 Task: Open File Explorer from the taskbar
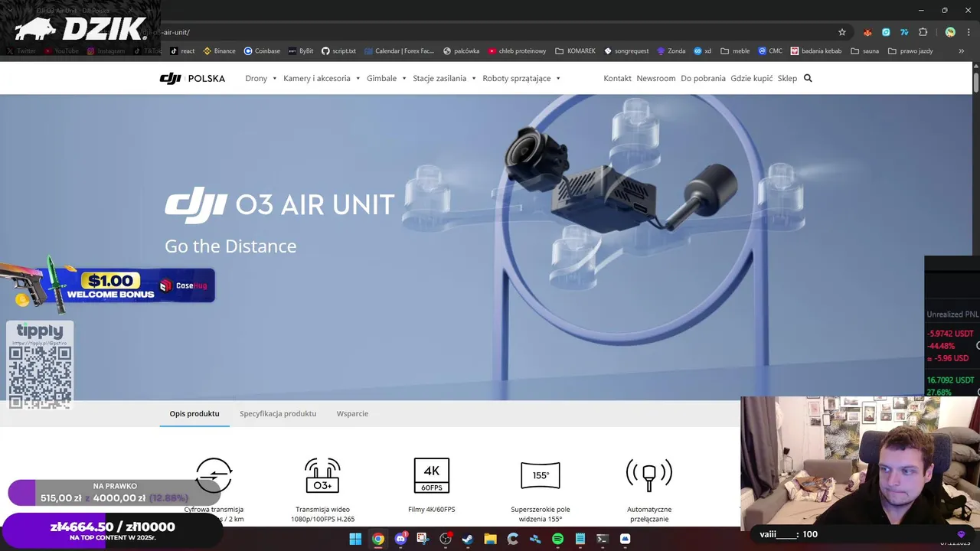490,539
